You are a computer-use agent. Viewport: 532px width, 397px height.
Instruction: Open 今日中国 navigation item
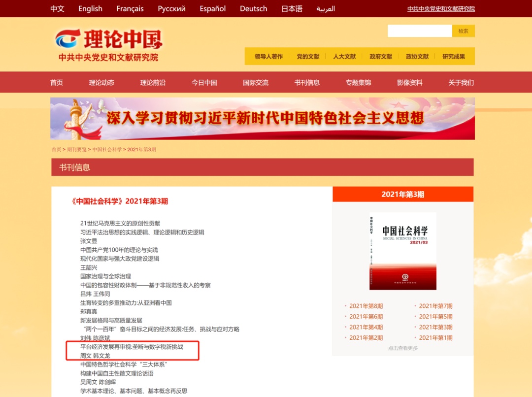point(204,82)
